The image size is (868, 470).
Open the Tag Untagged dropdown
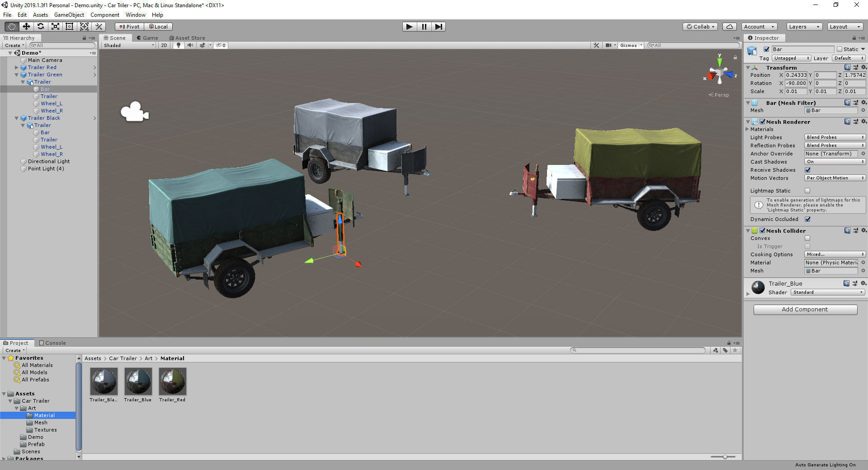791,58
